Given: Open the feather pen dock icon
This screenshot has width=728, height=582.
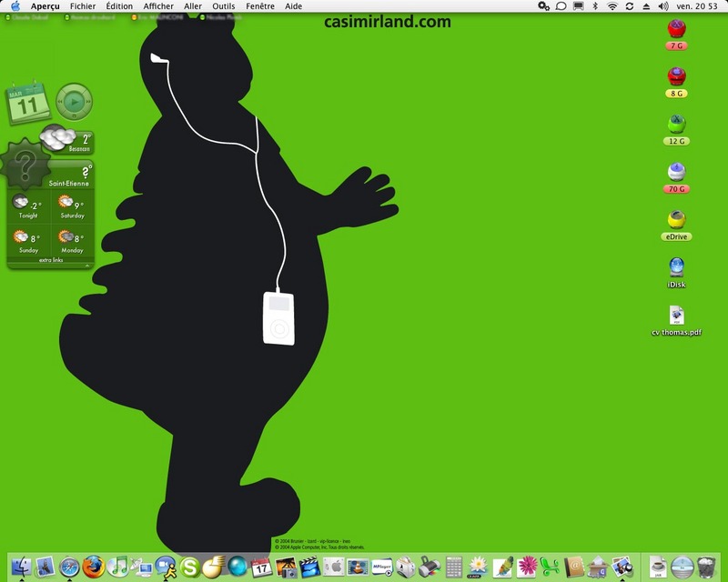Looking at the screenshot, I should click(x=502, y=567).
